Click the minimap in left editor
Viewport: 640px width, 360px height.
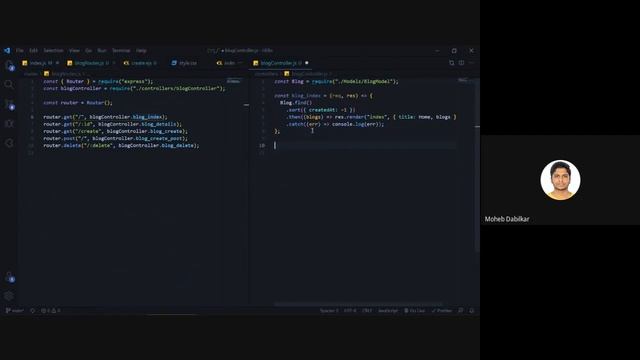(234, 81)
